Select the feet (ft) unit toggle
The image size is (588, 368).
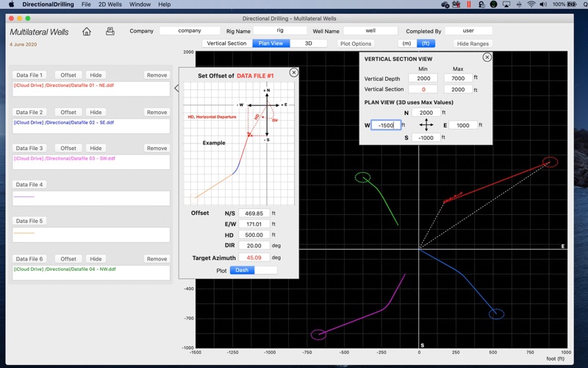click(x=426, y=43)
